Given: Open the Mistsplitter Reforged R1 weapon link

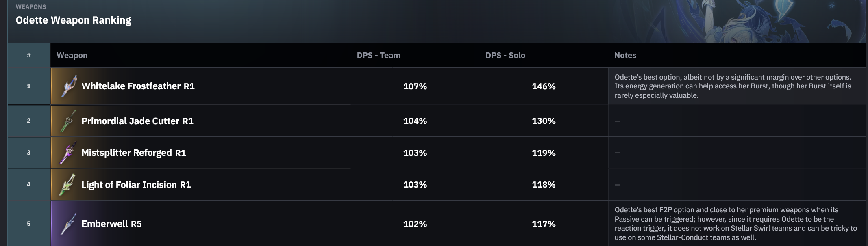Looking at the screenshot, I should coord(134,153).
